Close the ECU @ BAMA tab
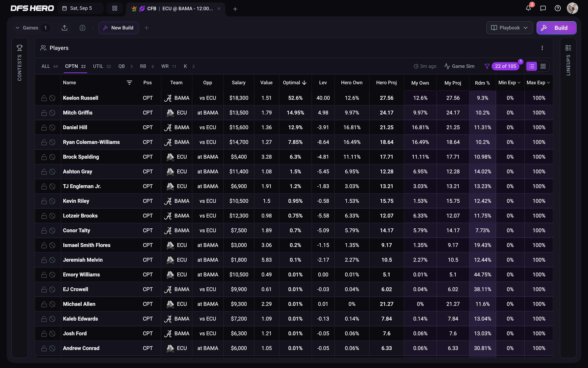588x368 pixels. pyautogui.click(x=219, y=9)
